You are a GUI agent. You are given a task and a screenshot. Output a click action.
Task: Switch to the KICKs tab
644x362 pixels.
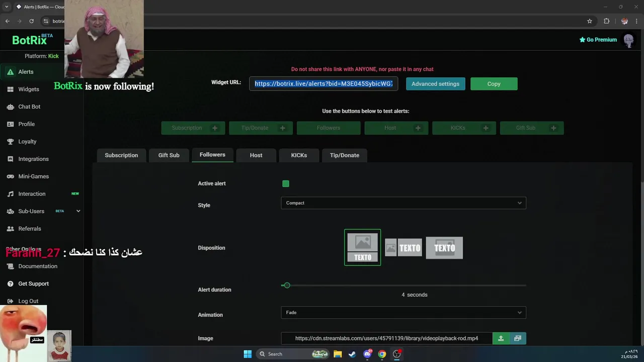pyautogui.click(x=299, y=155)
